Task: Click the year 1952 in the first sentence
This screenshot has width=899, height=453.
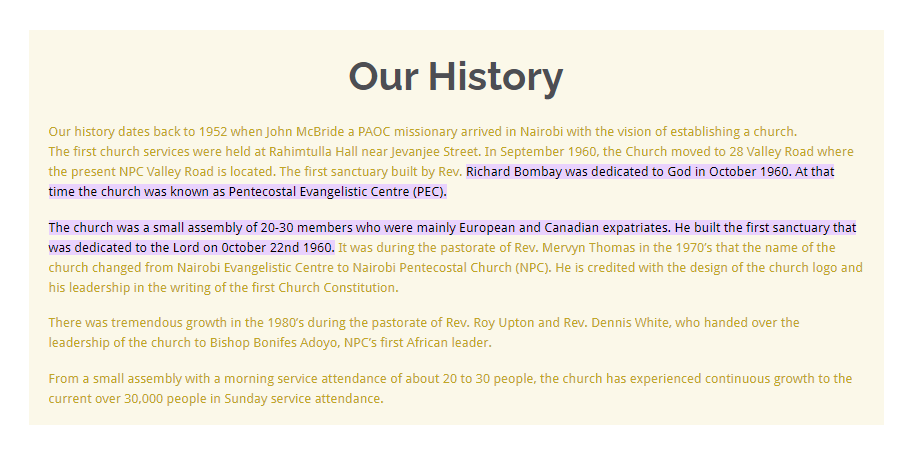Action: (x=213, y=131)
